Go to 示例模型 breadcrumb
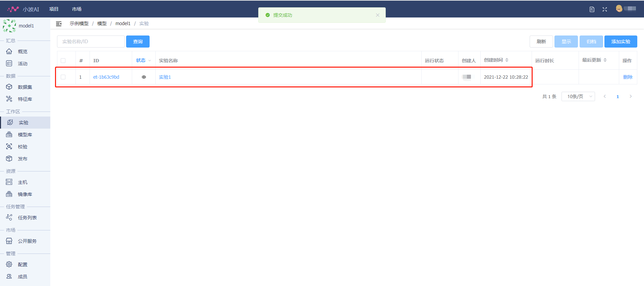The width and height of the screenshot is (644, 286). click(79, 23)
